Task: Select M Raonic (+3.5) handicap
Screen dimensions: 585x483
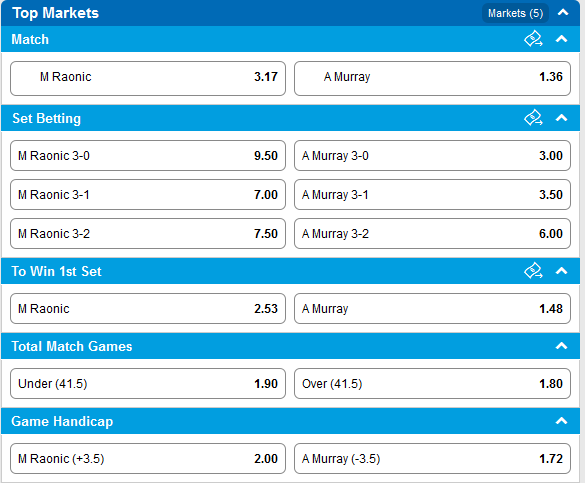Action: [148, 458]
